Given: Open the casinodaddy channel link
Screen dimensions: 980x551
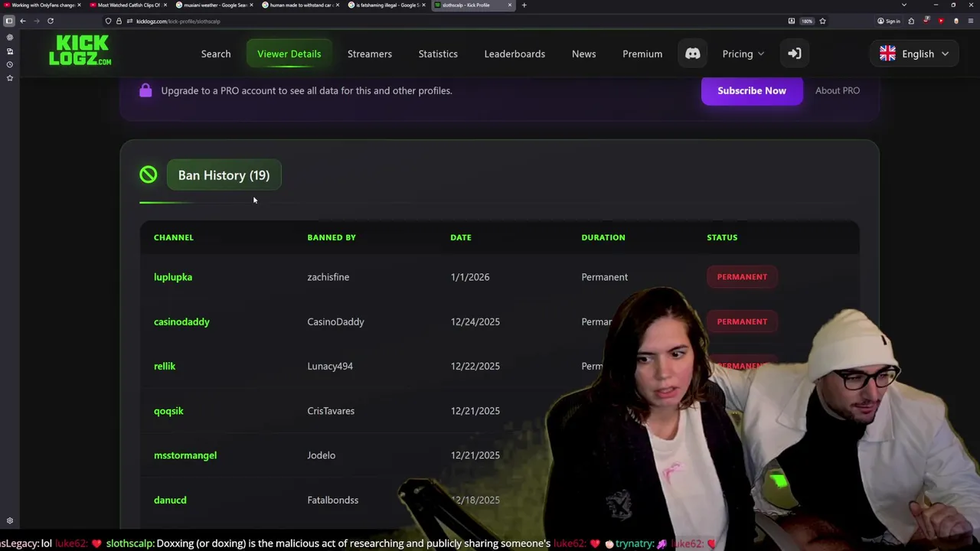Looking at the screenshot, I should 181,321.
